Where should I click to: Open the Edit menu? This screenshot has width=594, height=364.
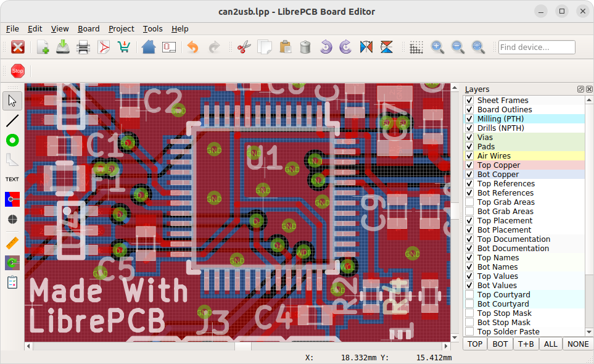coord(35,29)
